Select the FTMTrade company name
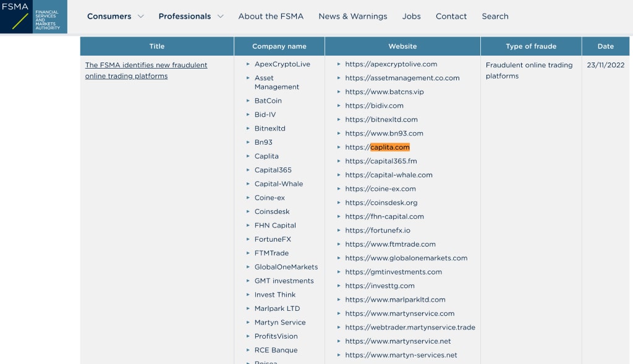The image size is (633, 364). pos(271,253)
